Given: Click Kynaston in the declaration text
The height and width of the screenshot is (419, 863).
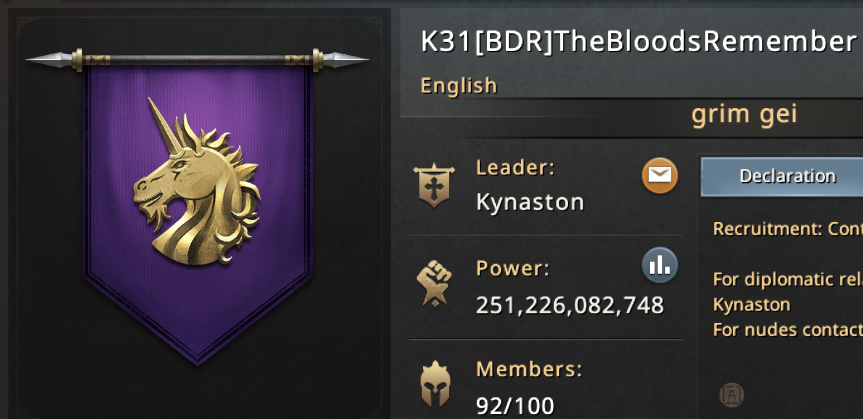Looking at the screenshot, I should [x=751, y=304].
